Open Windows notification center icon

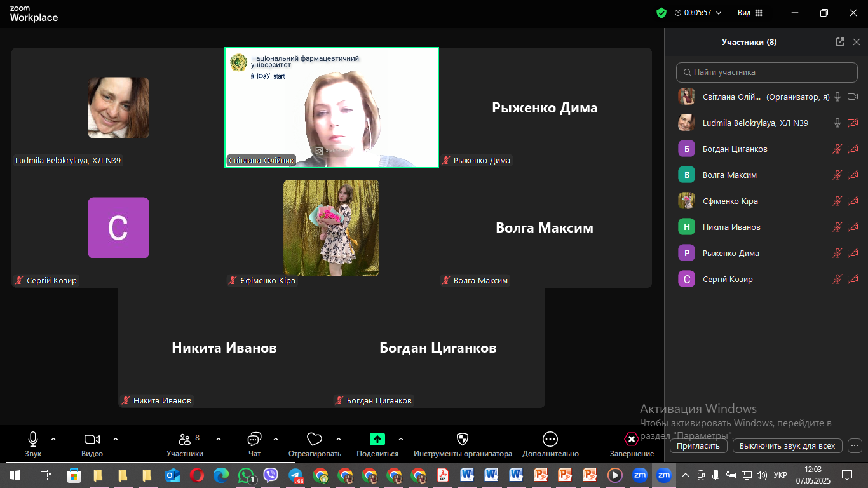[x=846, y=475]
